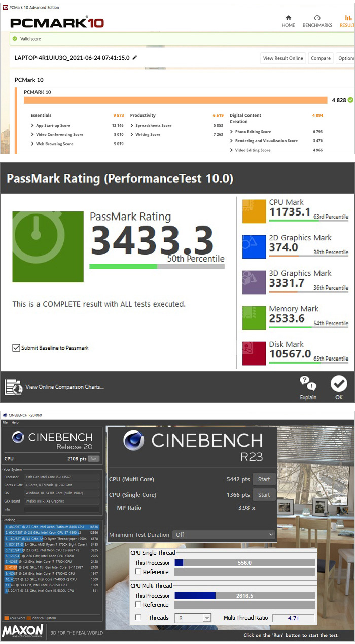This screenshot has width=355, height=644.
Task: Click the GFX Board field Intel(R) Iris(R) Xe Graphics
Action: 61,501
